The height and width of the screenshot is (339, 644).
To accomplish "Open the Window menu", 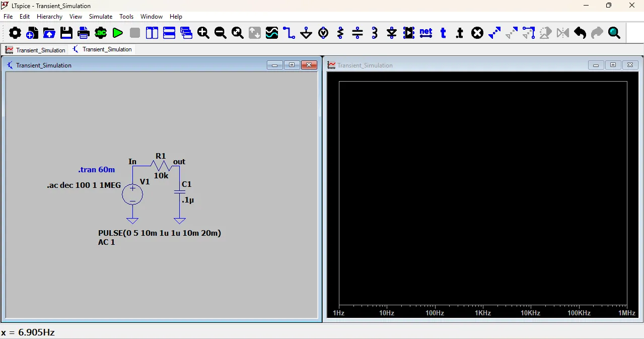I will 152,17.
